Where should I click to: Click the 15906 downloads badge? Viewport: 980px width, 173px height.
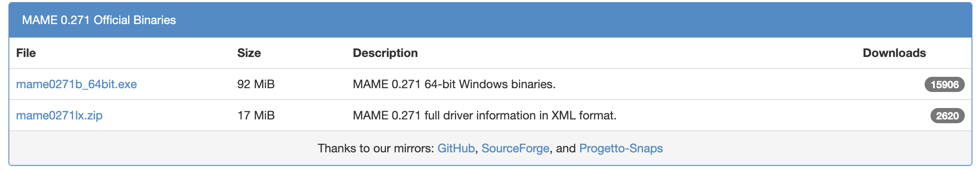(944, 85)
